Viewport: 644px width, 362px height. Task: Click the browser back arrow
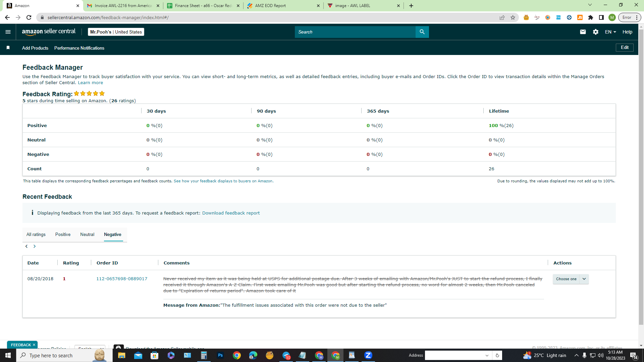point(7,17)
